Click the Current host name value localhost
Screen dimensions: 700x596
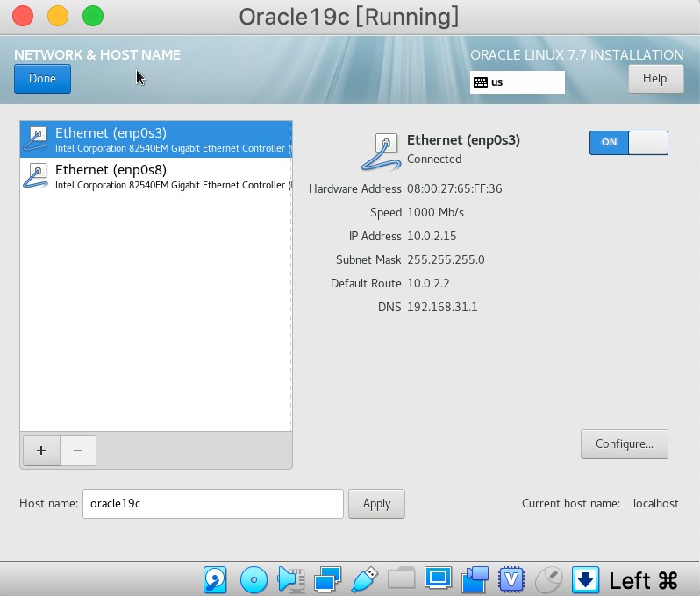point(656,504)
